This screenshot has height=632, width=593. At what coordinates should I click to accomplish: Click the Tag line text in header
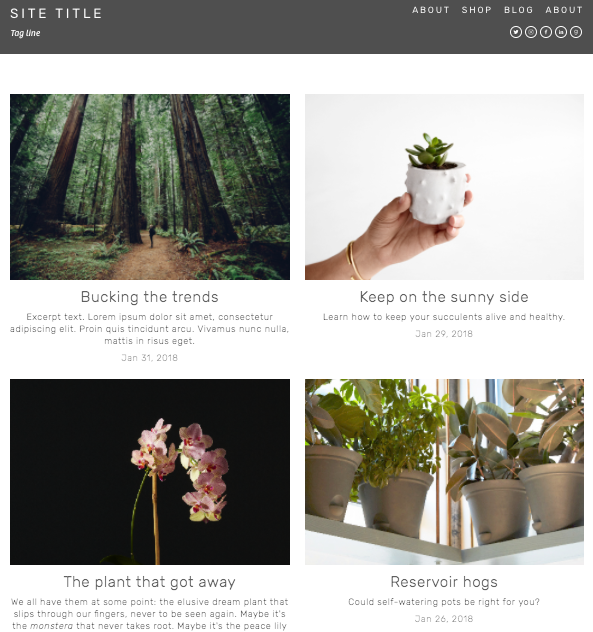(x=25, y=33)
